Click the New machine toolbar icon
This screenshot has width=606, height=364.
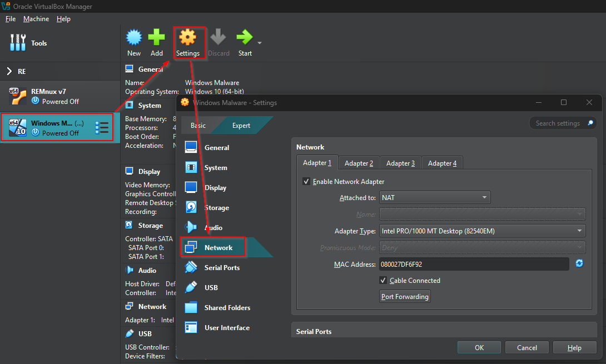point(134,37)
